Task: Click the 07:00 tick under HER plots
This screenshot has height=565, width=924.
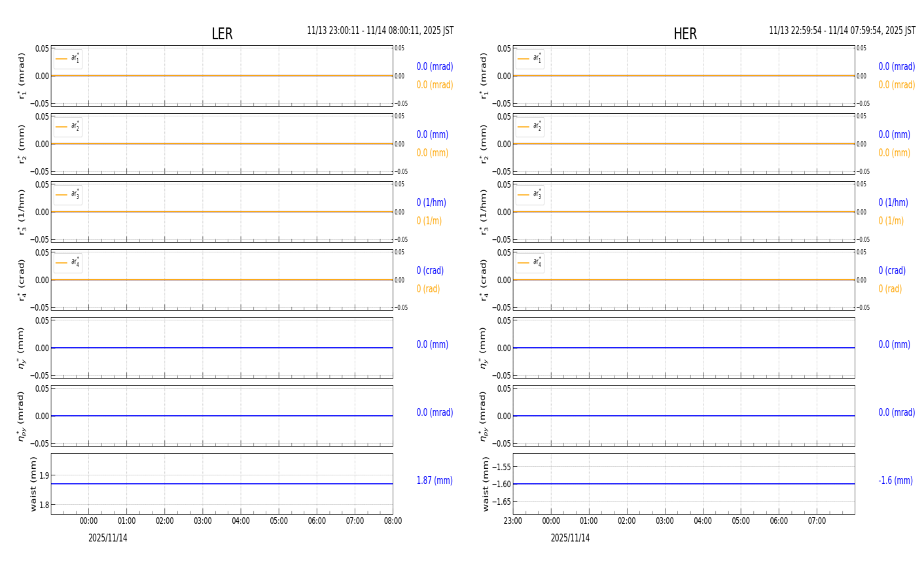Action: coord(817,521)
